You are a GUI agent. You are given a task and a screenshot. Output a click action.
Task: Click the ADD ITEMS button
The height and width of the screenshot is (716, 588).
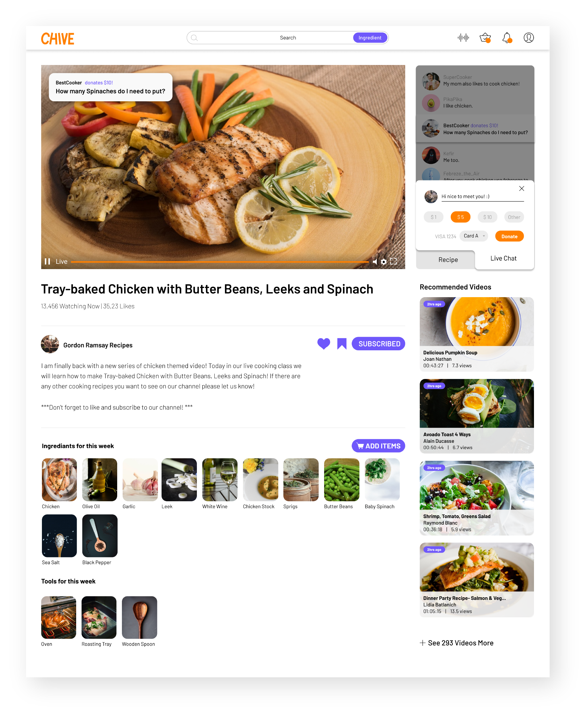point(378,446)
